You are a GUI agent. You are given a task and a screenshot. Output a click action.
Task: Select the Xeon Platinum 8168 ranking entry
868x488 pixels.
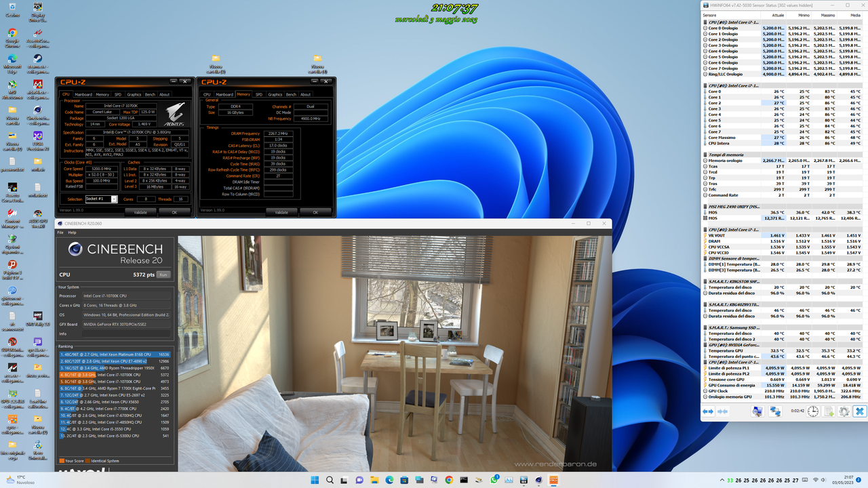click(115, 354)
